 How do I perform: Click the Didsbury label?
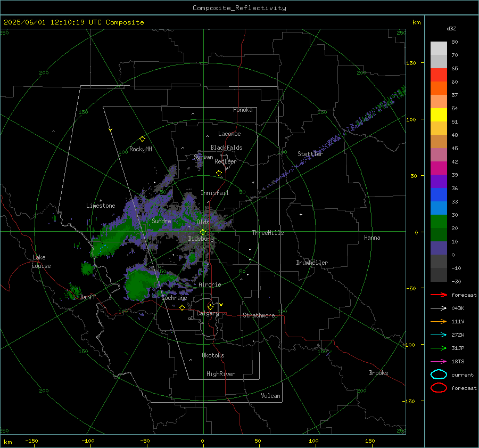click(201, 239)
